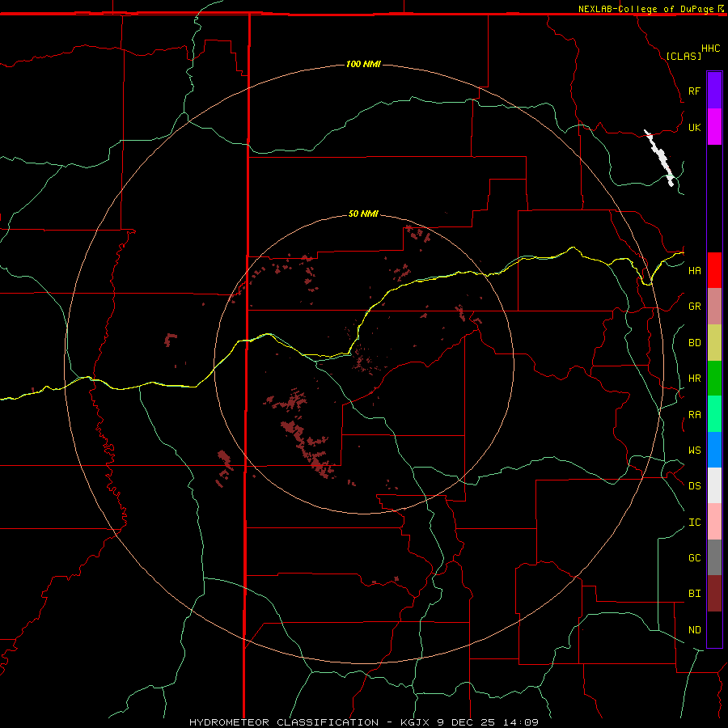Click the GR salmon legend swatch
Image resolution: width=728 pixels, height=728 pixels.
pyautogui.click(x=714, y=307)
